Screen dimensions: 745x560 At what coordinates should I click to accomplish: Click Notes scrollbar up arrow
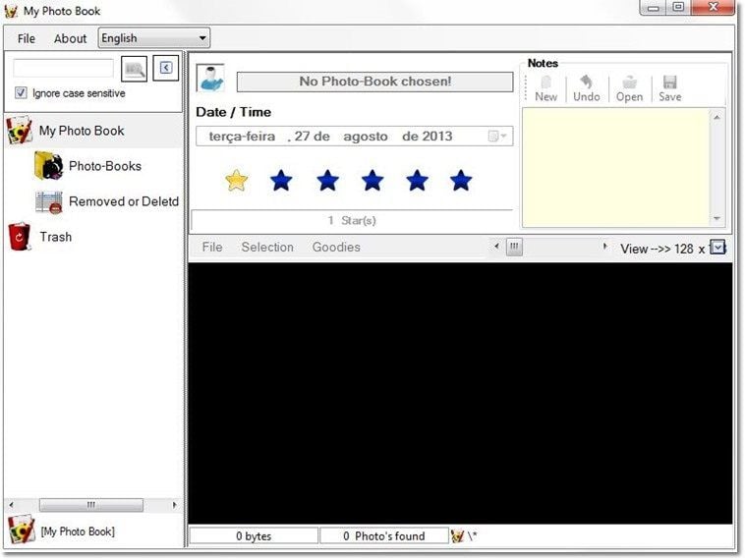point(716,117)
